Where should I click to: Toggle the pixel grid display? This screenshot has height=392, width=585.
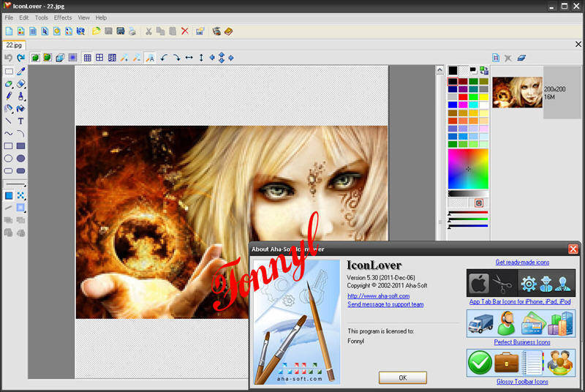point(87,58)
